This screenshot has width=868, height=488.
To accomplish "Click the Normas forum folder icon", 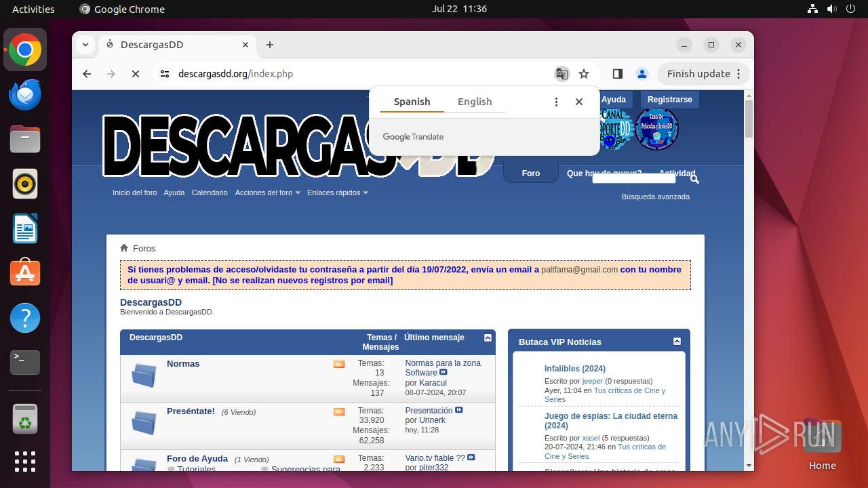I will [x=144, y=375].
